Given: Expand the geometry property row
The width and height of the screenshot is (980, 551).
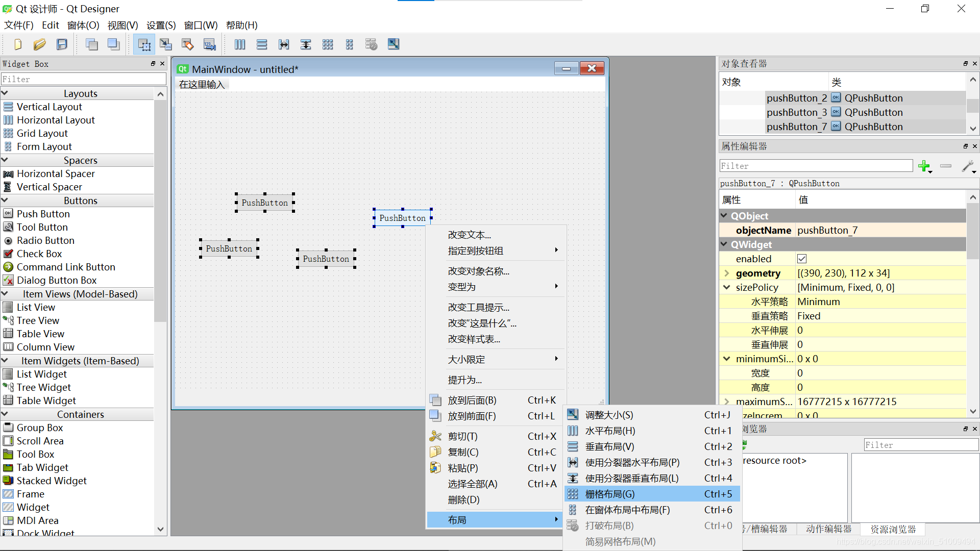Looking at the screenshot, I should (x=726, y=273).
